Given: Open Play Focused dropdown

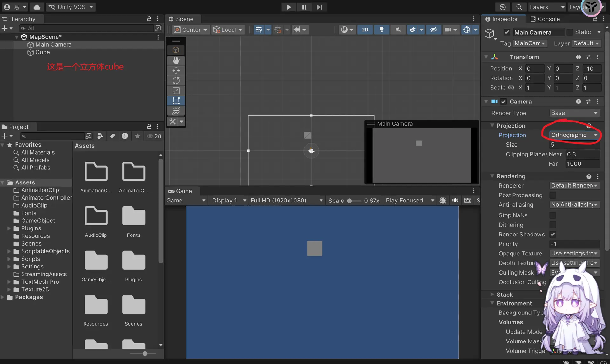Looking at the screenshot, I should 410,200.
